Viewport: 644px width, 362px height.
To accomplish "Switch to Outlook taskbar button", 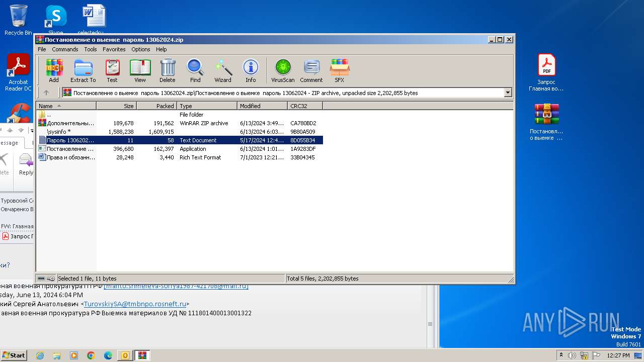I will point(125,355).
